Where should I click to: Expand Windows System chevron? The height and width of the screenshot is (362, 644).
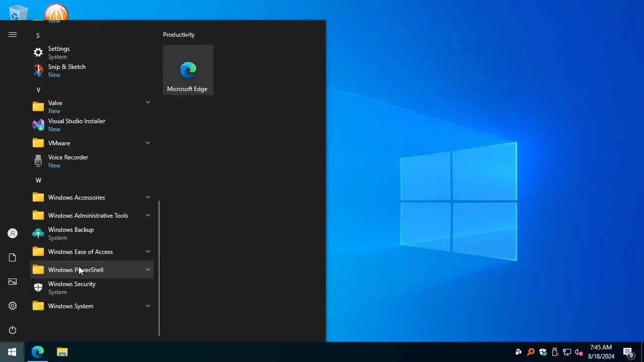click(x=148, y=306)
